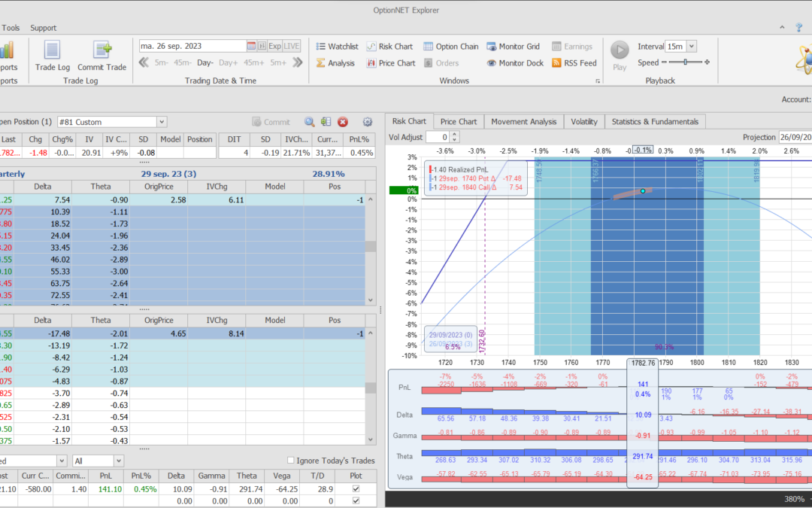Screen dimensions: 812x508
Task: Open position settings gear icon
Action: click(368, 122)
